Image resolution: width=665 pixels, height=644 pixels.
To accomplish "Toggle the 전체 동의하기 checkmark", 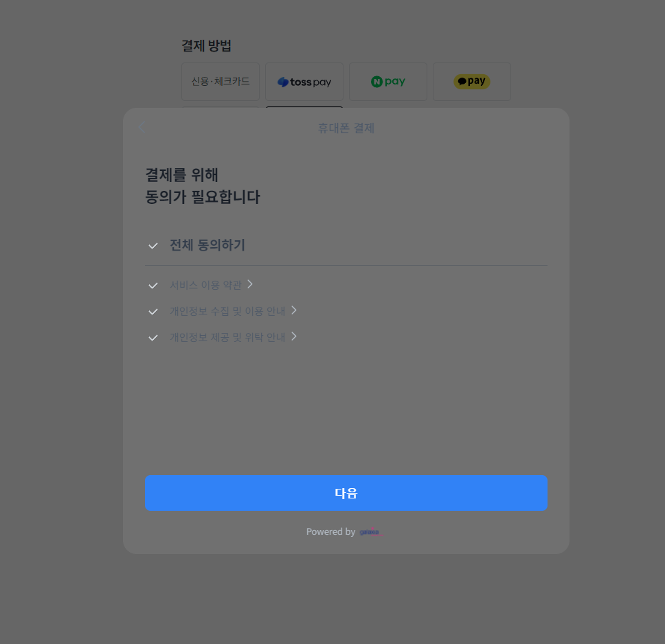I will pyautogui.click(x=153, y=246).
